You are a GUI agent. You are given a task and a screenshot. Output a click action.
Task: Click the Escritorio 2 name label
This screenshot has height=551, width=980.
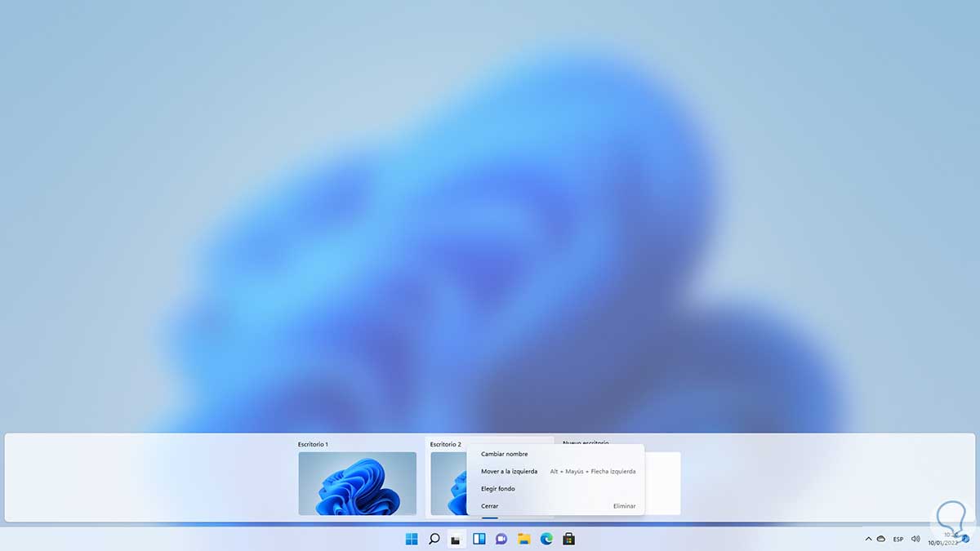446,444
